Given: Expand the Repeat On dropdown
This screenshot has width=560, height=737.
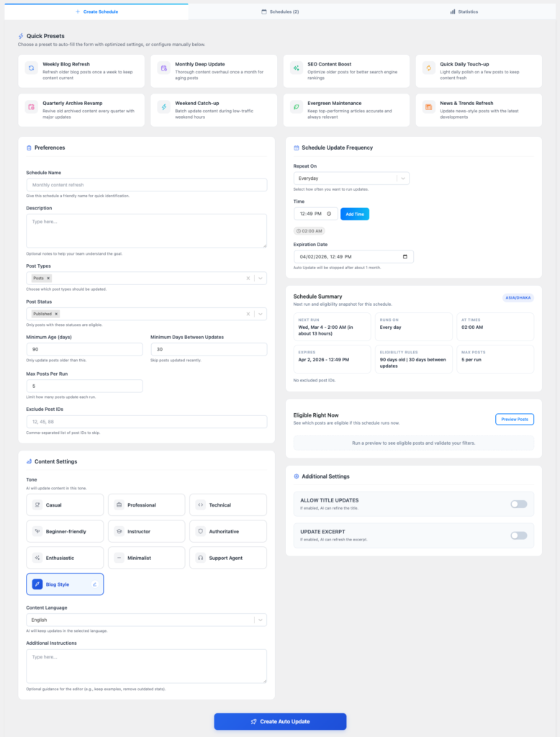Looking at the screenshot, I should click(x=403, y=178).
